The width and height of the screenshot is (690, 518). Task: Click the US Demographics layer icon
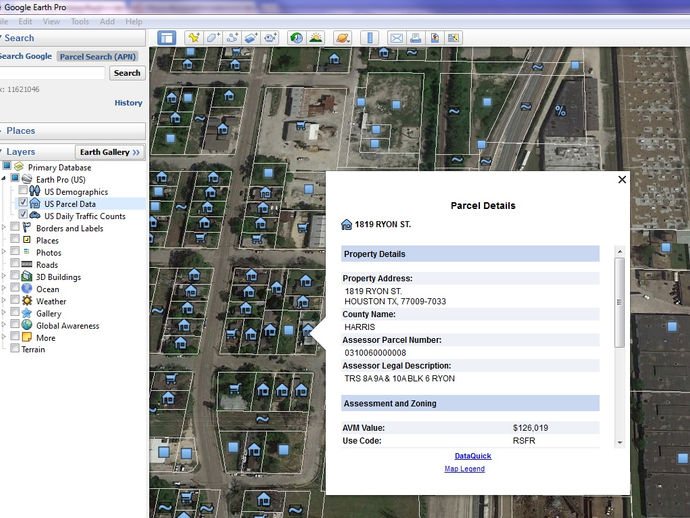[x=35, y=191]
